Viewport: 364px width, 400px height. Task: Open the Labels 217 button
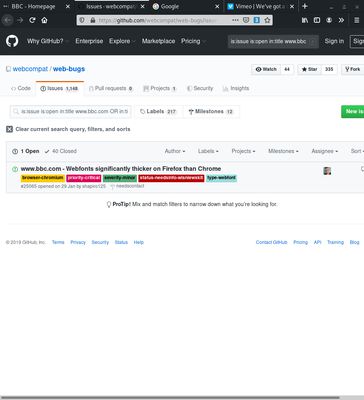(x=158, y=111)
